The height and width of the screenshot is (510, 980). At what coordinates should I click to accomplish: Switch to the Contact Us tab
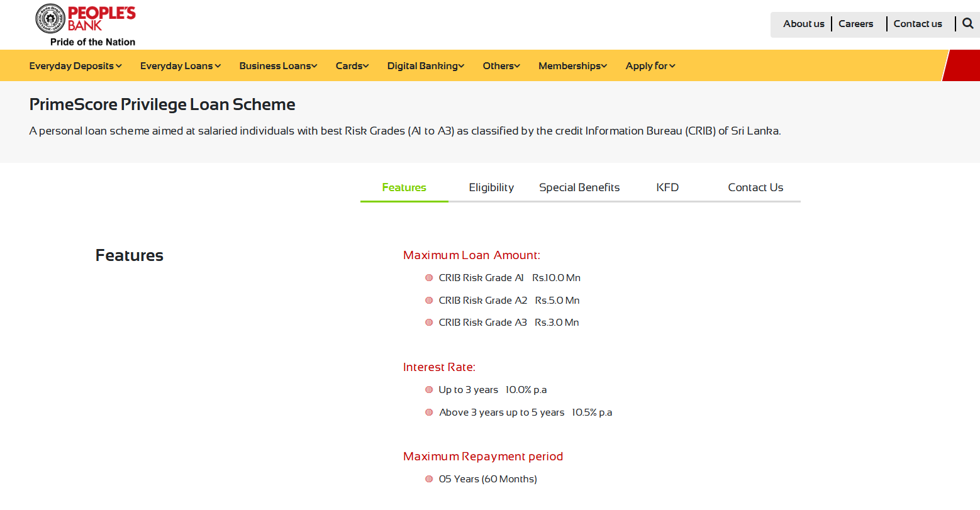[x=755, y=187]
